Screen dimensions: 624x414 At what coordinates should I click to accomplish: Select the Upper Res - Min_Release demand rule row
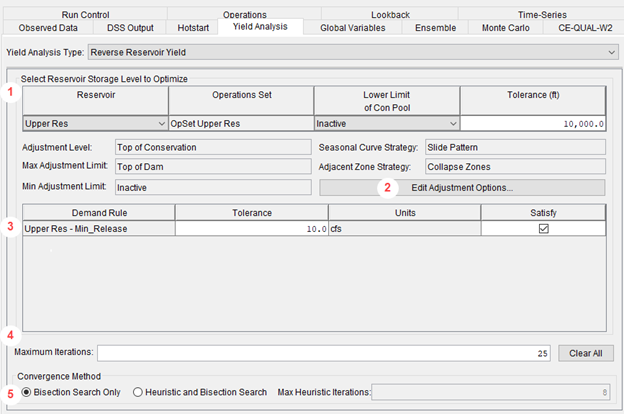click(314, 229)
